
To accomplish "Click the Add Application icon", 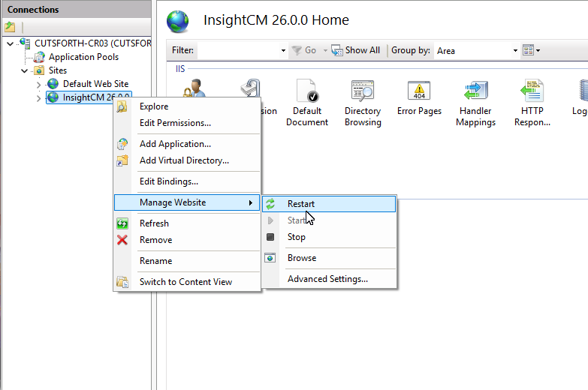I will click(122, 144).
